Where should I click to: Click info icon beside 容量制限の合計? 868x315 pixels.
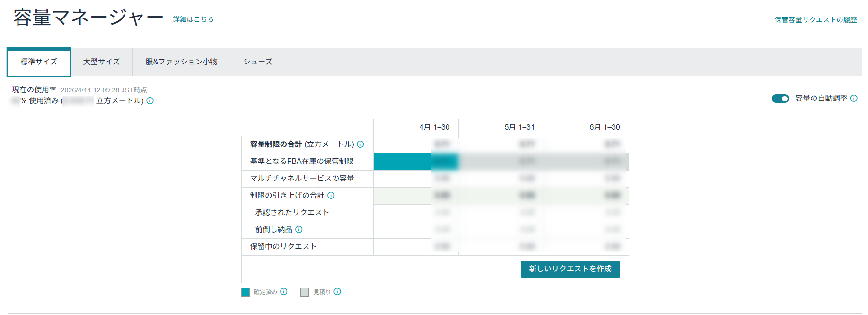[360, 144]
